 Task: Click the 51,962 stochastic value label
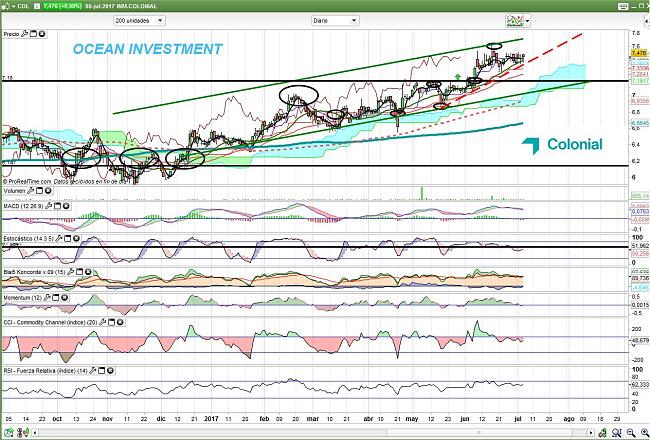[640, 246]
